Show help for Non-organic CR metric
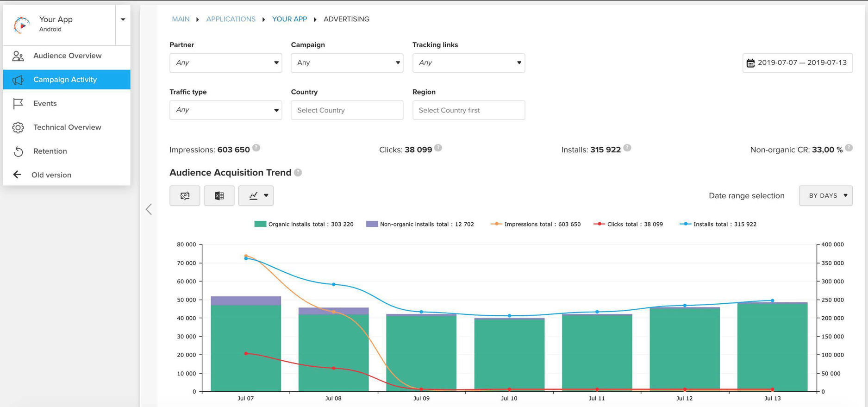This screenshot has height=407, width=868. click(849, 148)
